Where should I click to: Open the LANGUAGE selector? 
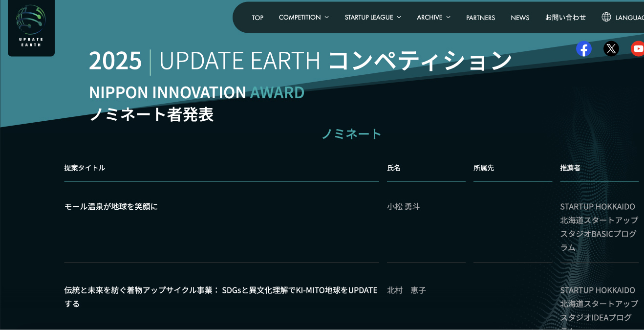(x=629, y=18)
